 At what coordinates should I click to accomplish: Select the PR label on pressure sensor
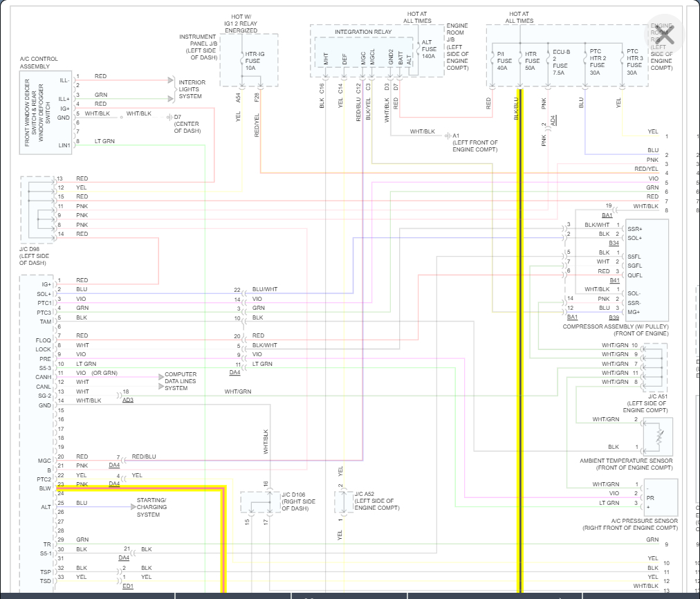(650, 498)
